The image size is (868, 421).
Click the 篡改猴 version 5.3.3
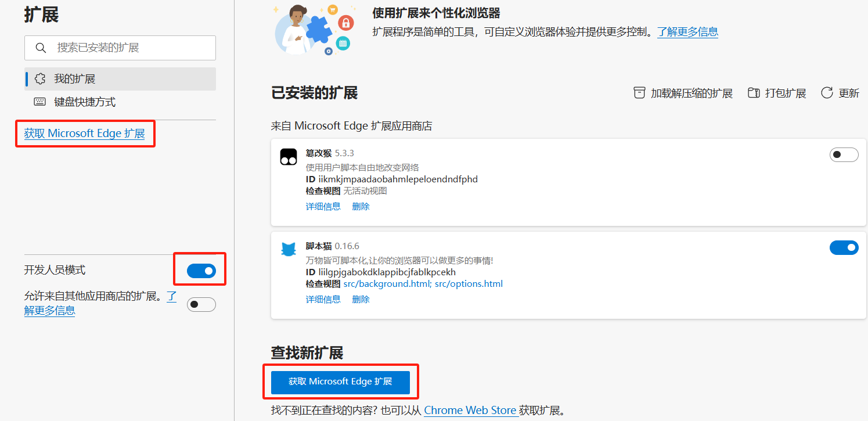click(344, 153)
